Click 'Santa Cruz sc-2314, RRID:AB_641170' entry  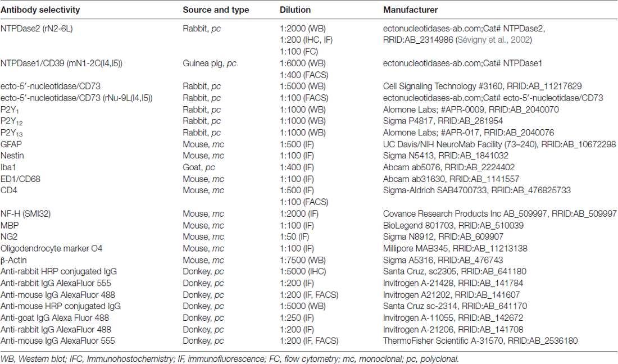(x=455, y=306)
